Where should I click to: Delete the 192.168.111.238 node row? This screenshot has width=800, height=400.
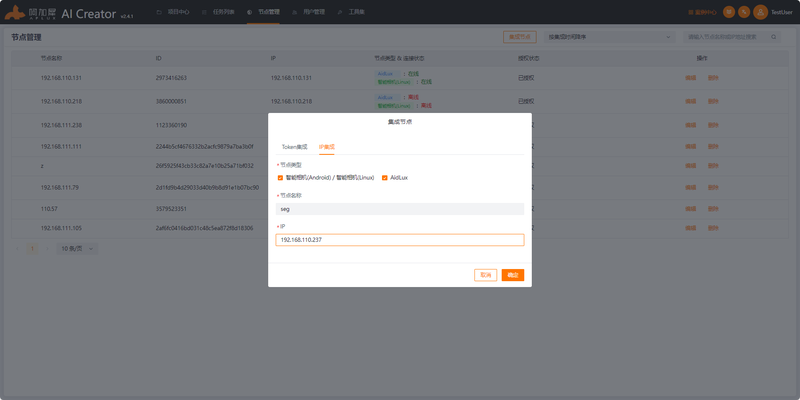pyautogui.click(x=713, y=125)
